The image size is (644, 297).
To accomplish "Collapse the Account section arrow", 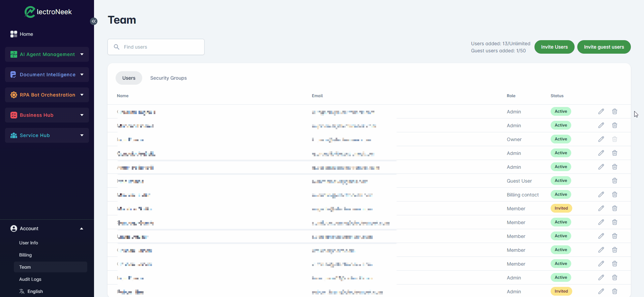I will [x=82, y=228].
